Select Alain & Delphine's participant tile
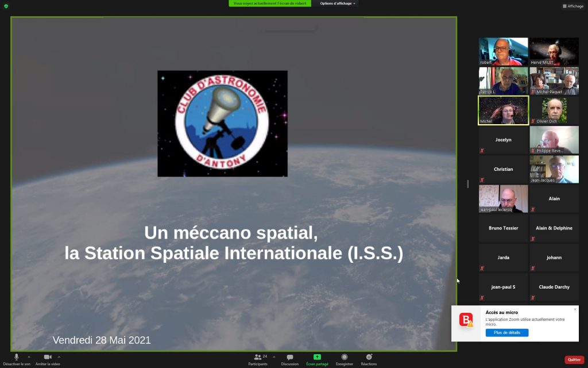This screenshot has height=368, width=588. [554, 228]
